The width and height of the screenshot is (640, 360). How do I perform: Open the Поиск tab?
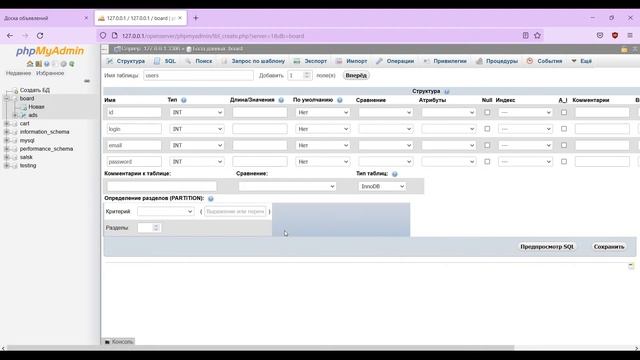tap(199, 61)
